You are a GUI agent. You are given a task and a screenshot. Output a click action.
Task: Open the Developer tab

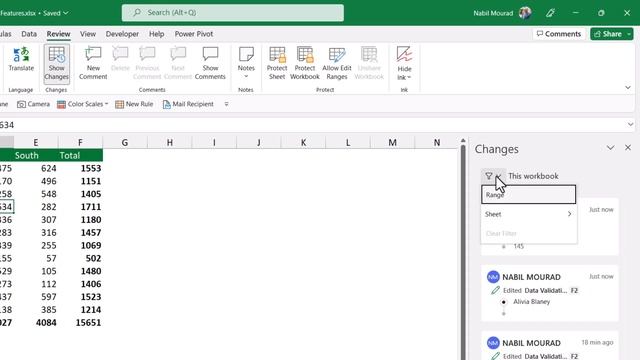122,34
